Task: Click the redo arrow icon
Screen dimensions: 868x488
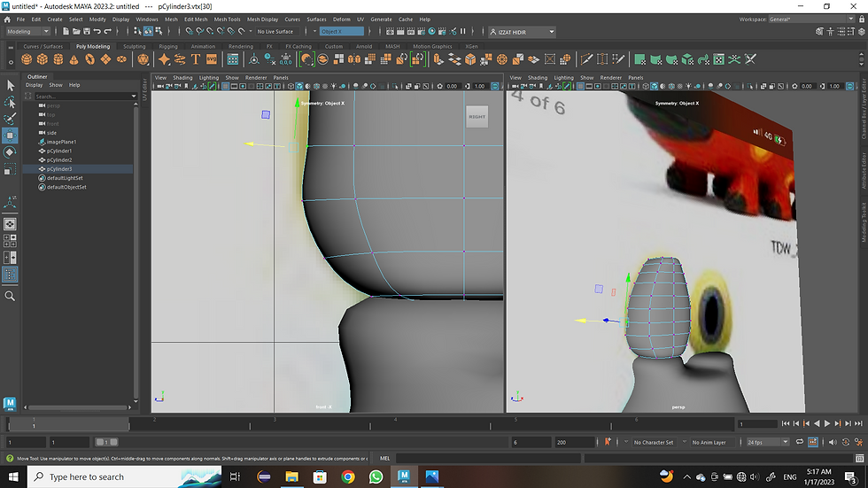Action: [x=108, y=32]
